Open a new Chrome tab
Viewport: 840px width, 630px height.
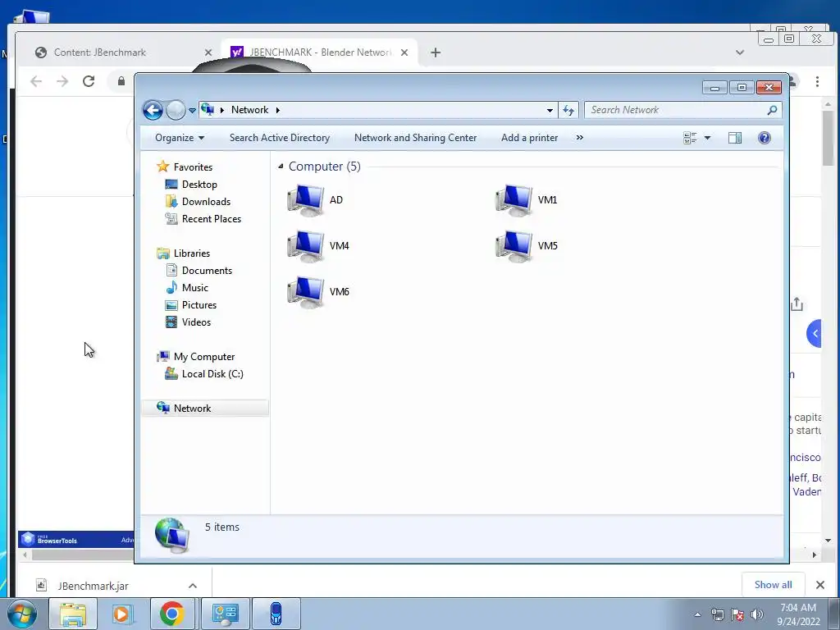click(436, 52)
